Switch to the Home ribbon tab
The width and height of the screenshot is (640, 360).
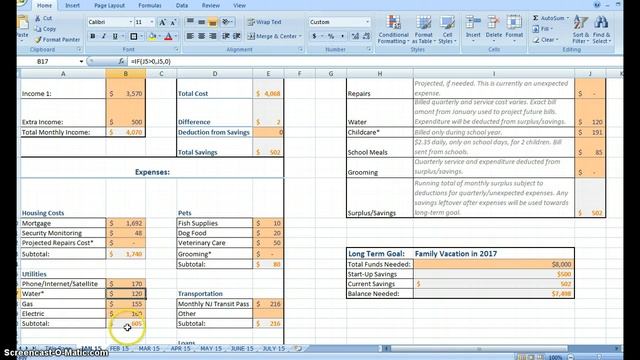pos(44,5)
